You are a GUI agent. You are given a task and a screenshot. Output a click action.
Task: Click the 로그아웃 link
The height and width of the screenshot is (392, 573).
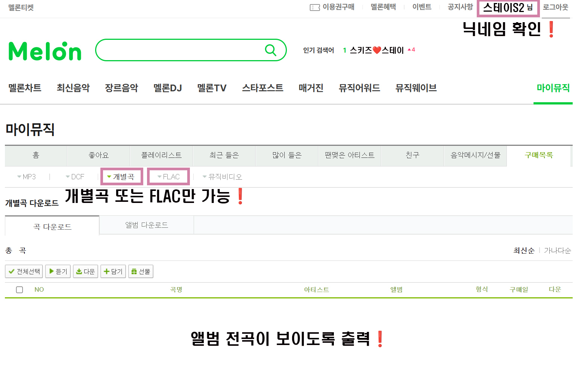(555, 8)
